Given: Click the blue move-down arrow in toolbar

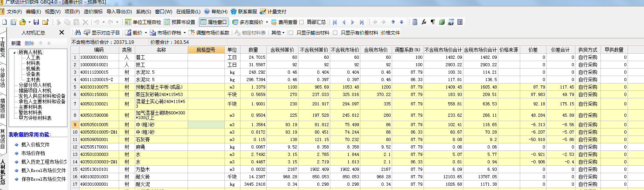Looking at the screenshot, I should click(402, 22).
